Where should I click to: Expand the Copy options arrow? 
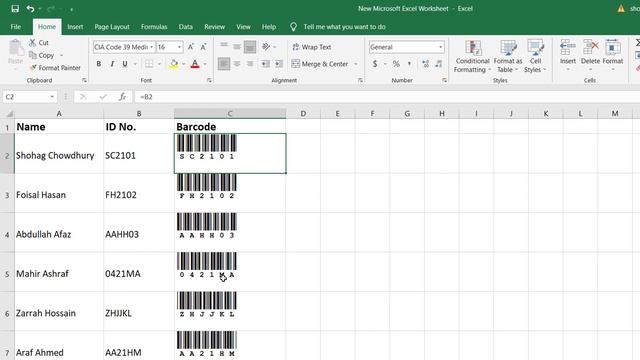tap(61, 55)
